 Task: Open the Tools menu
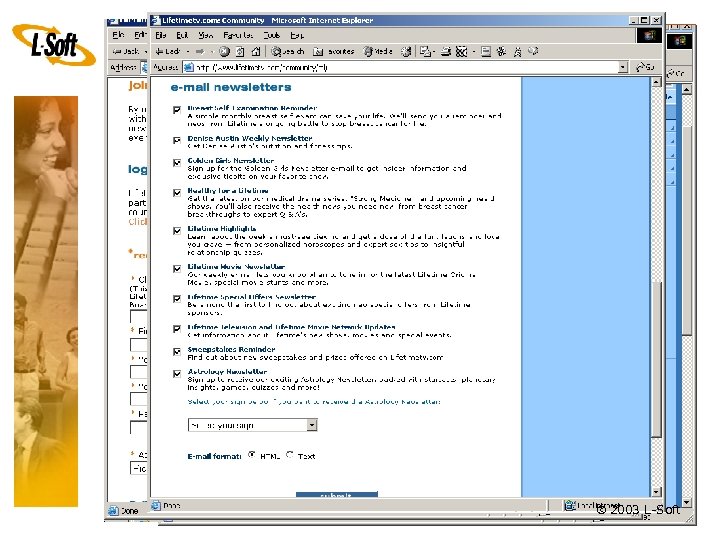pos(271,35)
